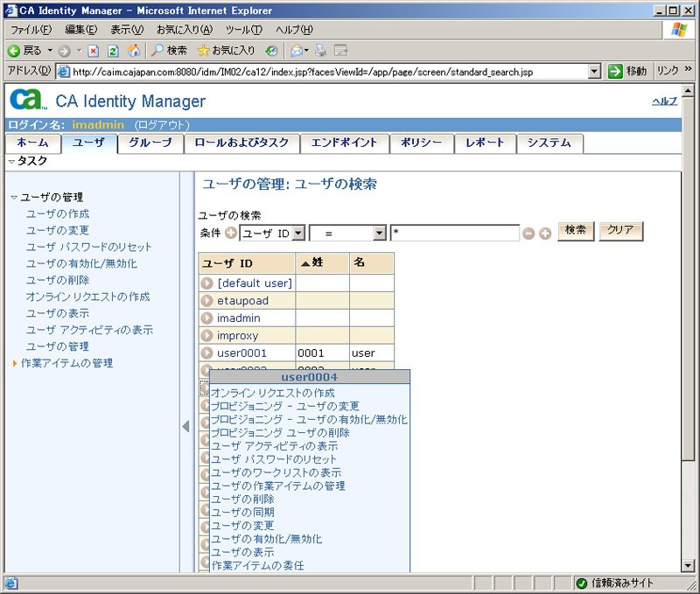The width and height of the screenshot is (700, 594).
Task: Collapse the ユーザの管理 tree section
Action: (x=14, y=197)
